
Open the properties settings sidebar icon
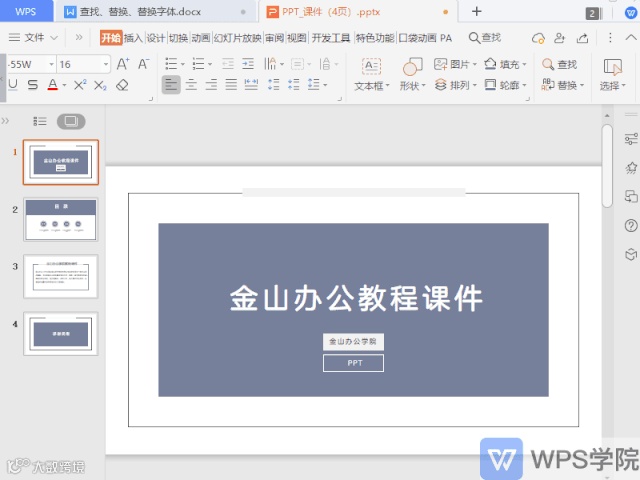pyautogui.click(x=631, y=139)
